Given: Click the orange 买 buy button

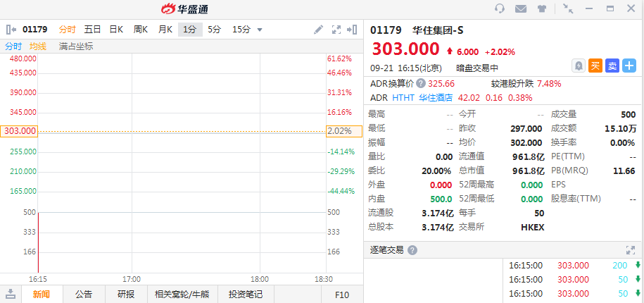Looking at the screenshot, I should 595,66.
